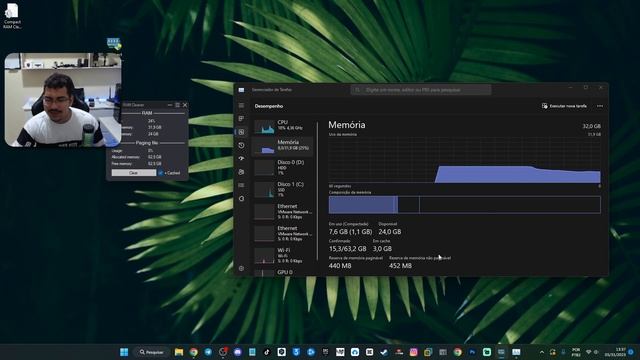Click the memory usage graph
640x360 pixels.
coord(464,160)
